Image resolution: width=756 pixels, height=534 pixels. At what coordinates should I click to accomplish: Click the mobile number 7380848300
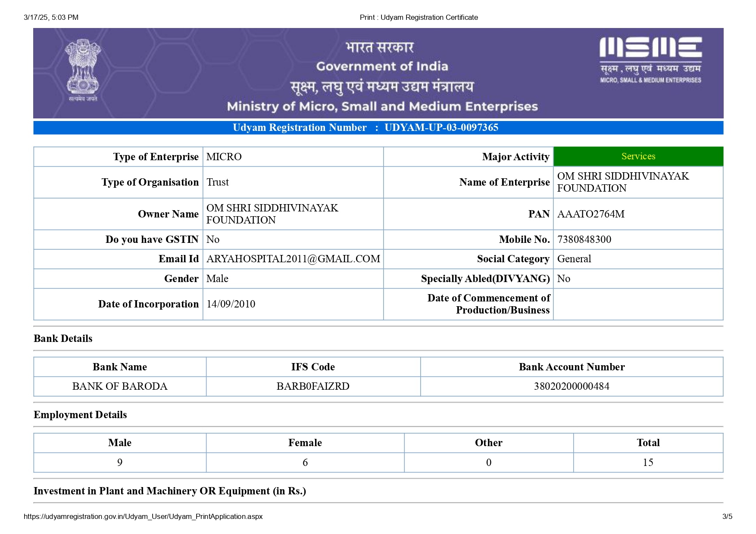584,239
